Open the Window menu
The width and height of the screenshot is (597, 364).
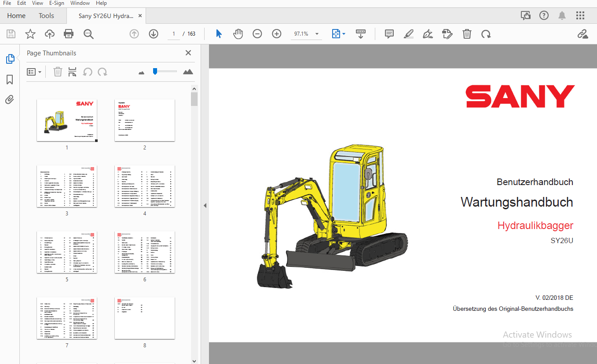(x=80, y=3)
